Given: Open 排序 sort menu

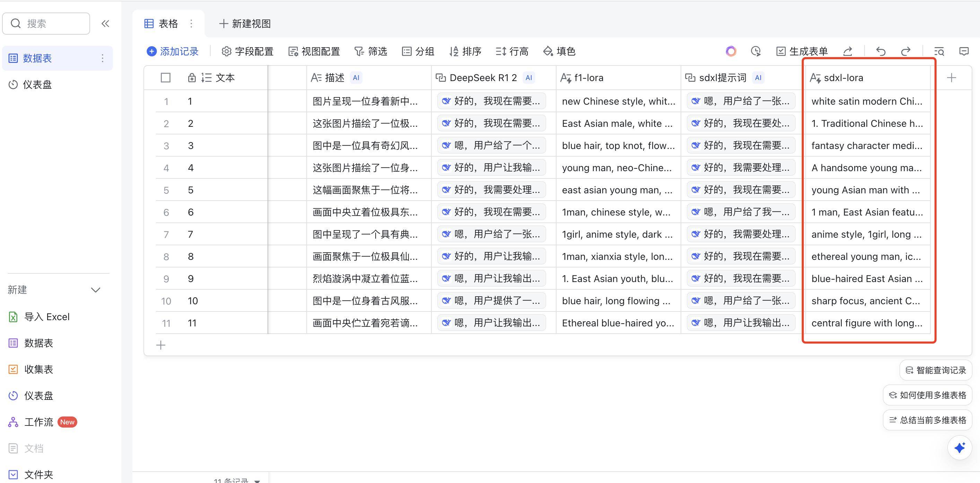Looking at the screenshot, I should click(465, 51).
